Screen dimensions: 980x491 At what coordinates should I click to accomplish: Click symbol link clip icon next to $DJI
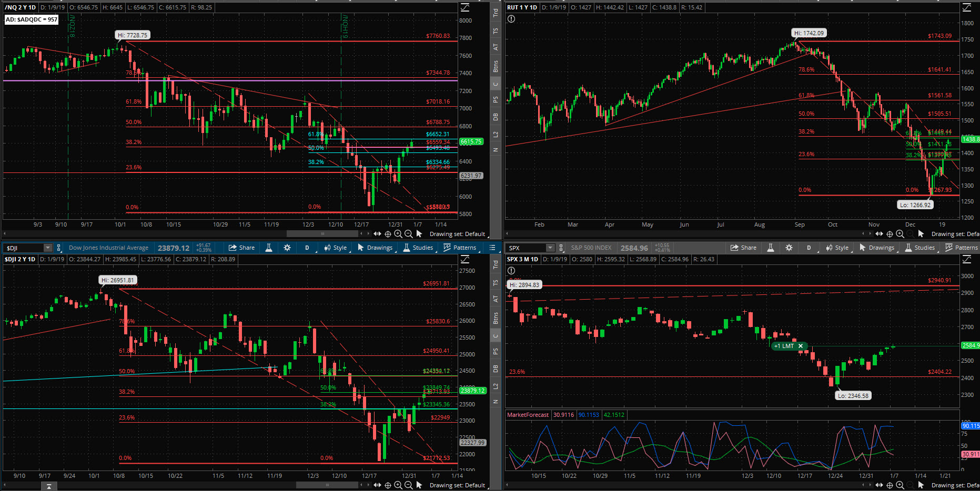point(59,248)
